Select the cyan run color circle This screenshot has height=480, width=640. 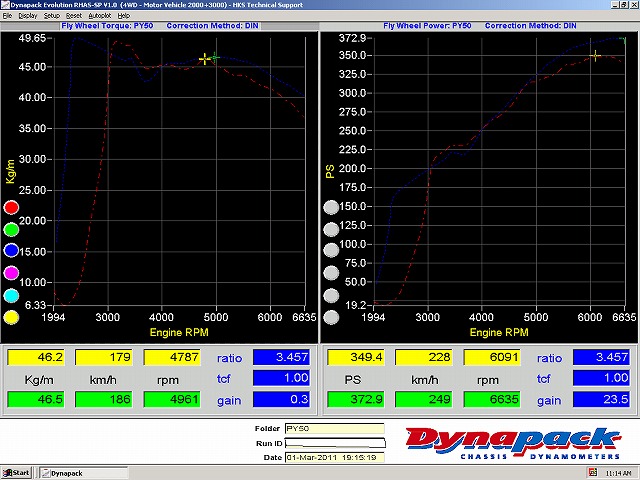click(x=11, y=296)
